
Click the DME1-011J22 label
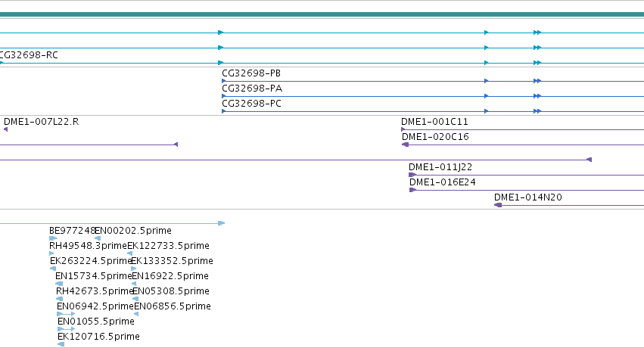pos(440,167)
